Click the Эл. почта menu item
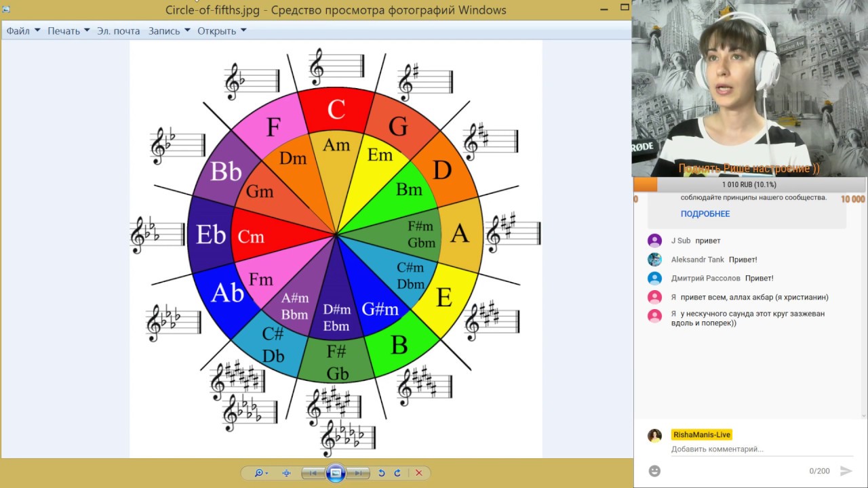This screenshot has height=488, width=868. pos(118,30)
